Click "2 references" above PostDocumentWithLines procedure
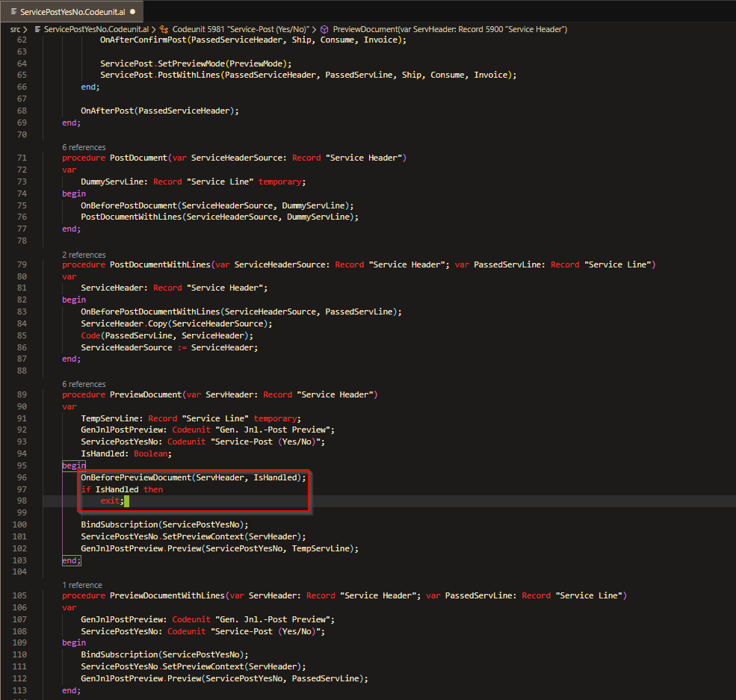Viewport: 736px width, 700px height. click(84, 254)
